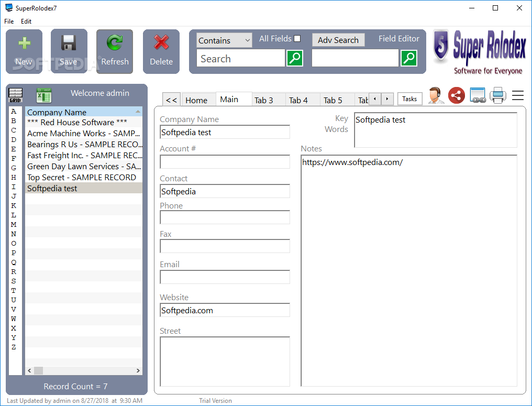This screenshot has width=532, height=406.
Task: Click the Email input field
Action: 225,277
